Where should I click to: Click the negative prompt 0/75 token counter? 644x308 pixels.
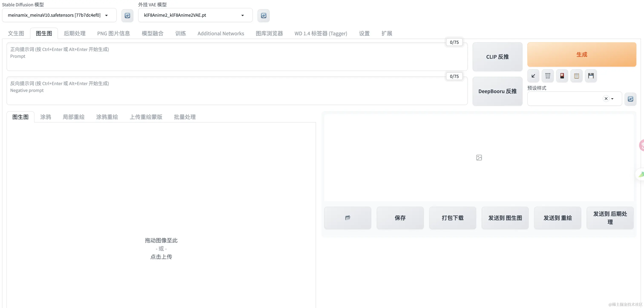click(x=454, y=76)
